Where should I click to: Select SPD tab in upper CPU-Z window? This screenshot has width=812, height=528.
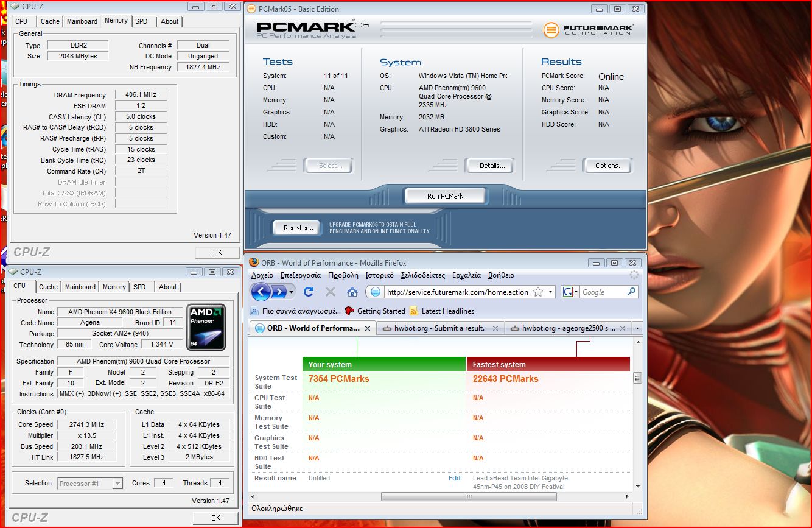[x=141, y=21]
